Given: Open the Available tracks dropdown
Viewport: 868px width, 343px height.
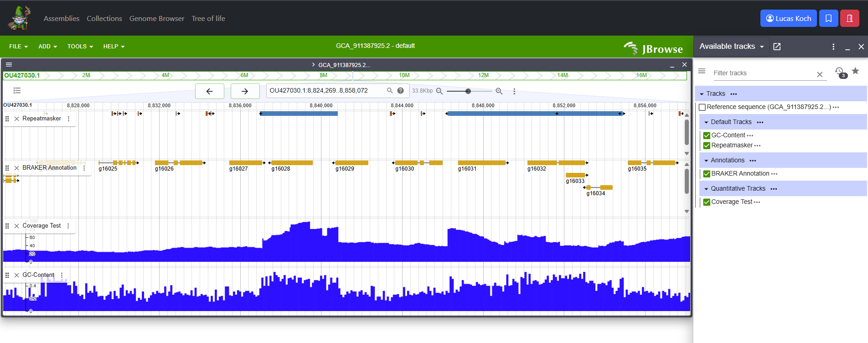Looking at the screenshot, I should click(x=732, y=47).
